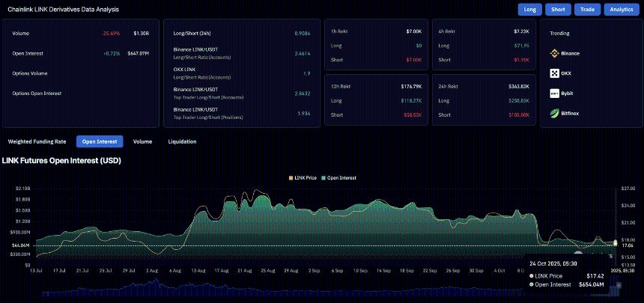Toggle the Open Interest legend series
Screen dimensions: 644x303
[x=339, y=177]
